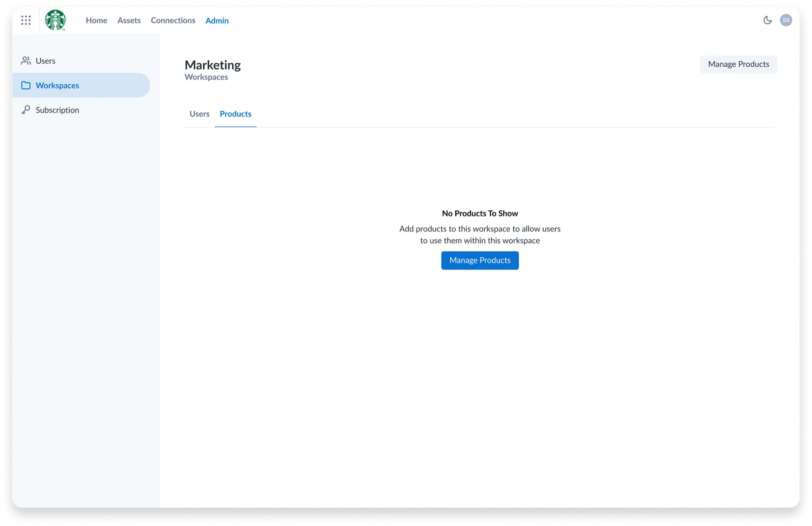Switch to the Users tab
This screenshot has width=812, height=526.
pos(199,114)
